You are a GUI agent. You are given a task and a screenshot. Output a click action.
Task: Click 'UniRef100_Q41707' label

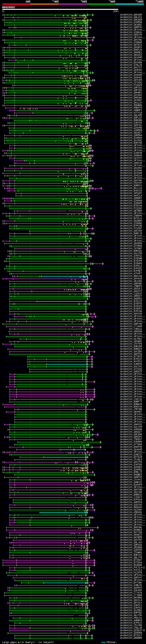click(x=131, y=67)
